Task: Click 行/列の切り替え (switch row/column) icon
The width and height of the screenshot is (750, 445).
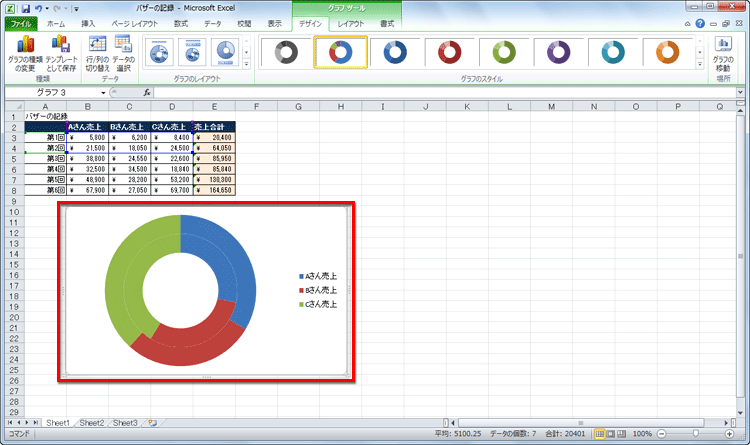Action: click(x=97, y=52)
